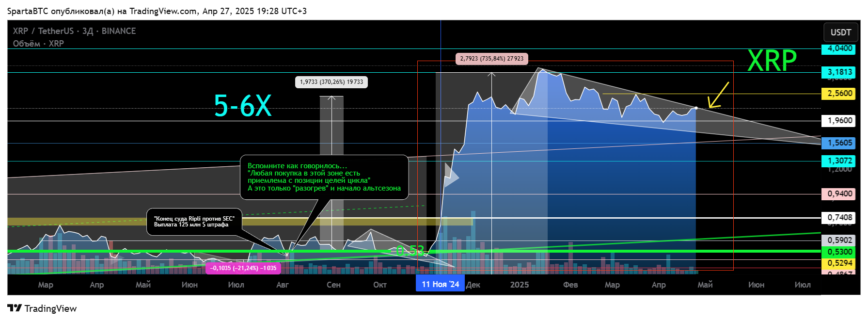Viewport: 868px width, 321px height.
Task: Click the Окт label on time axis
Action: point(380,285)
